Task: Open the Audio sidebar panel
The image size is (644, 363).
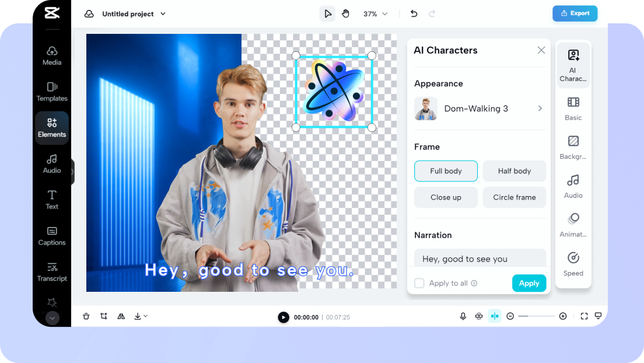Action: click(52, 164)
